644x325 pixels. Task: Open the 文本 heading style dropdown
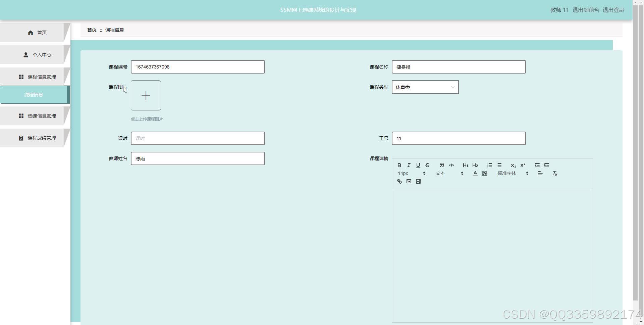(x=449, y=173)
